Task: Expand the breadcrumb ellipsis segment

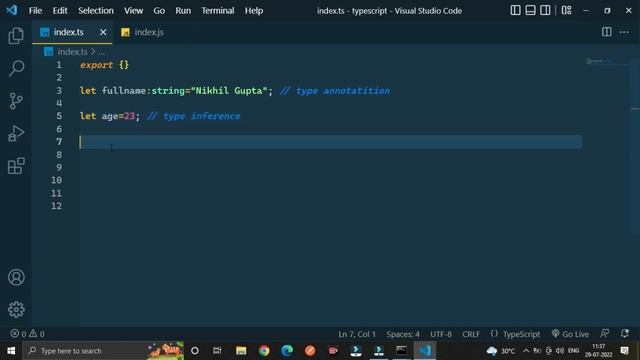Action: [x=101, y=52]
